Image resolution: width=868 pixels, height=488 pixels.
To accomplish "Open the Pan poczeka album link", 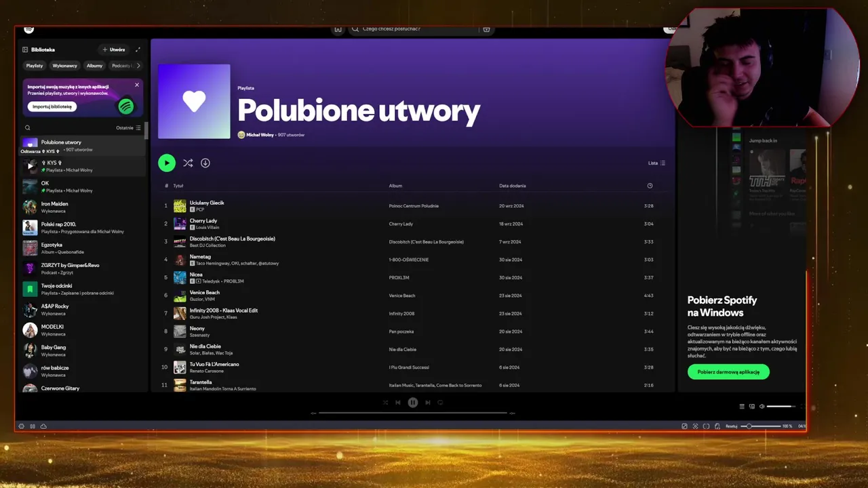I will (x=401, y=331).
